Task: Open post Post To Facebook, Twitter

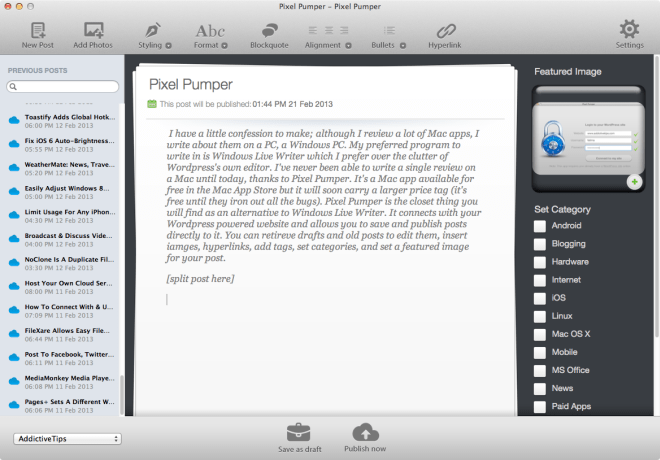Action: (62, 358)
